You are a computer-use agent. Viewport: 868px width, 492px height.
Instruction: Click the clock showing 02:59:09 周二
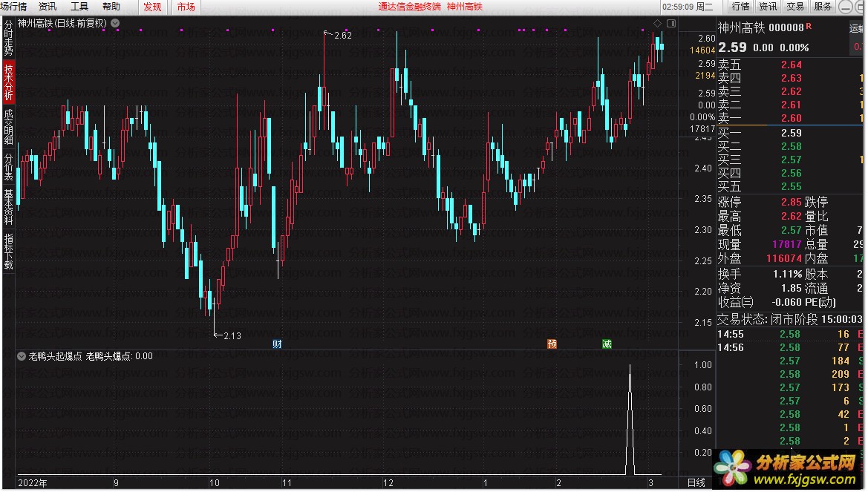(x=688, y=7)
